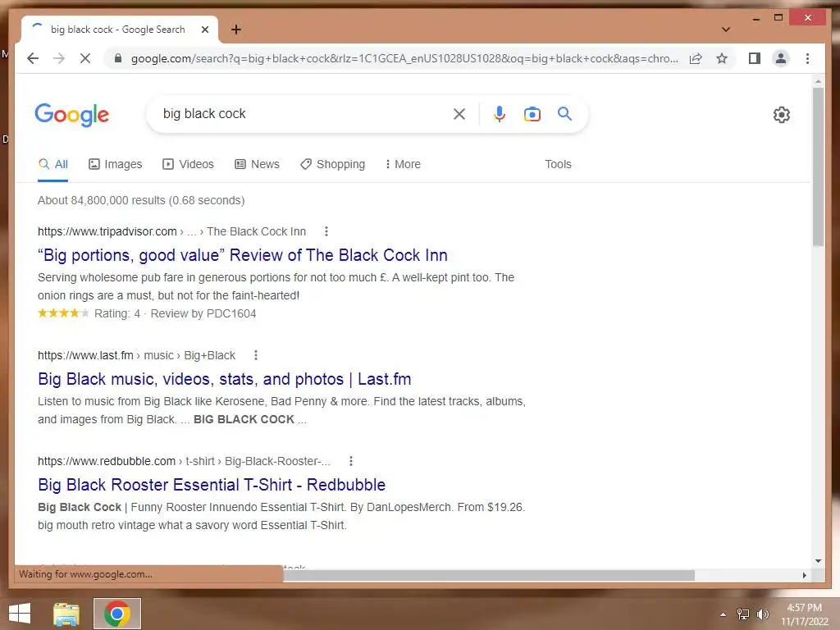
Task: Click the tripadvisor.com result URL
Action: click(x=107, y=231)
